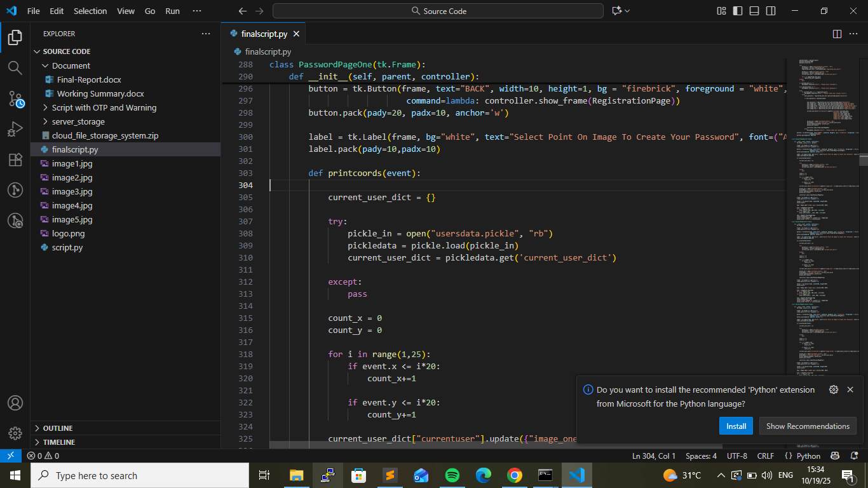Click the split editor right icon
Image resolution: width=868 pixels, height=488 pixels.
[x=837, y=34]
